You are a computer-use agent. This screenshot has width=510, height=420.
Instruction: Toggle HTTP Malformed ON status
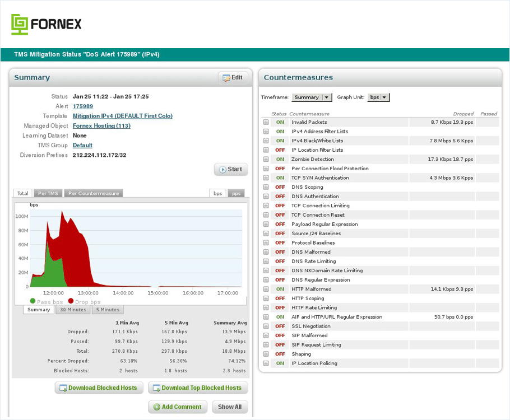click(280, 289)
